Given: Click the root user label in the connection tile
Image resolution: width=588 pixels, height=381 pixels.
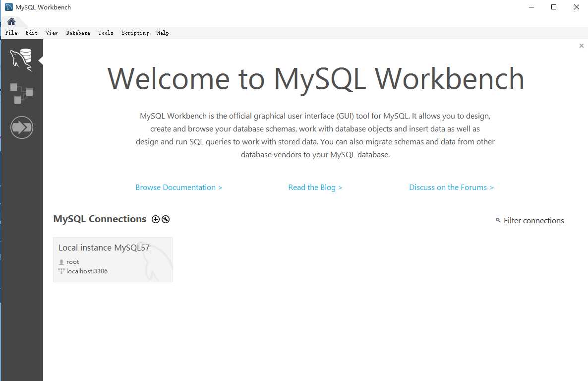Looking at the screenshot, I should pos(73,262).
